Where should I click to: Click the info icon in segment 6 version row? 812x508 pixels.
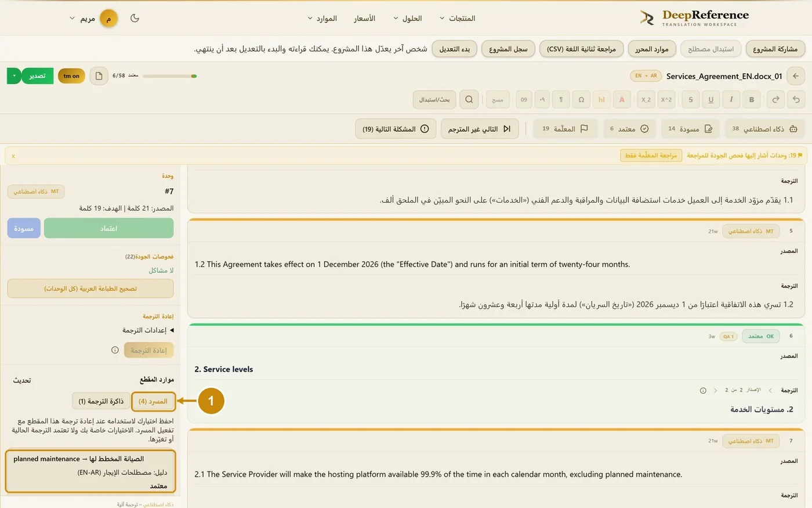[x=703, y=391]
